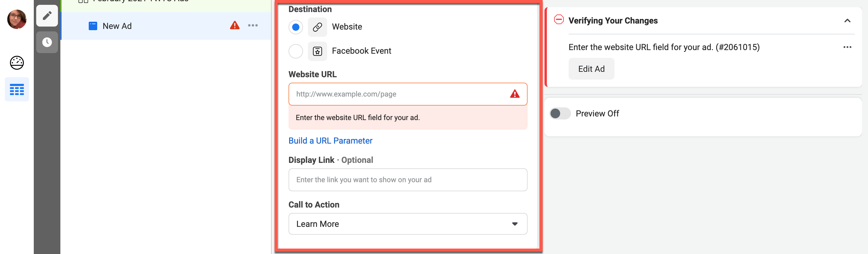Select the Website destination radio button
The width and height of the screenshot is (868, 254).
295,27
